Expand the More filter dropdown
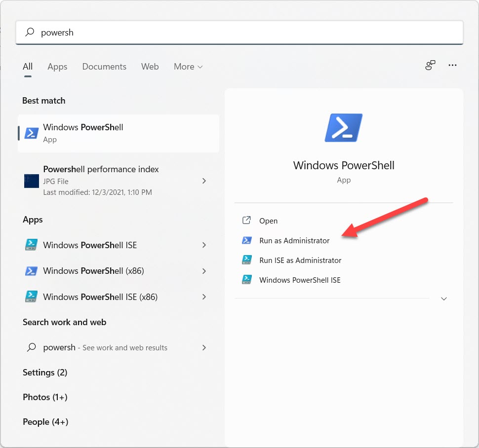 (188, 67)
